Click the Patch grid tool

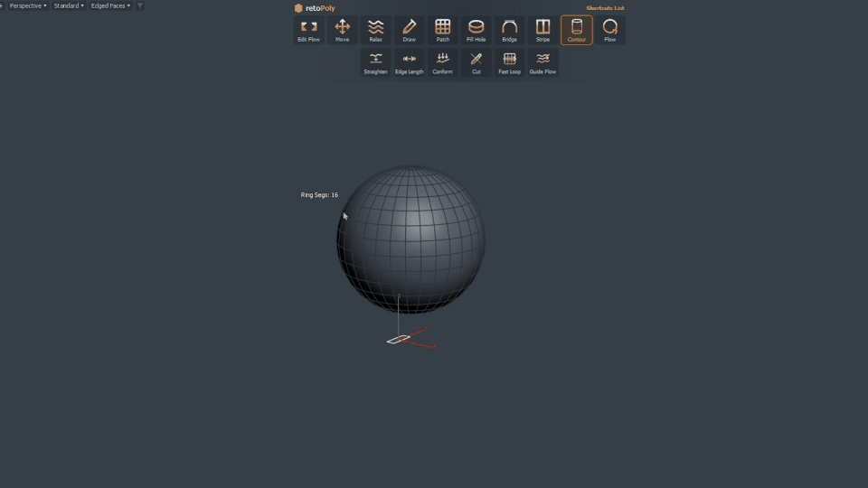point(442,31)
